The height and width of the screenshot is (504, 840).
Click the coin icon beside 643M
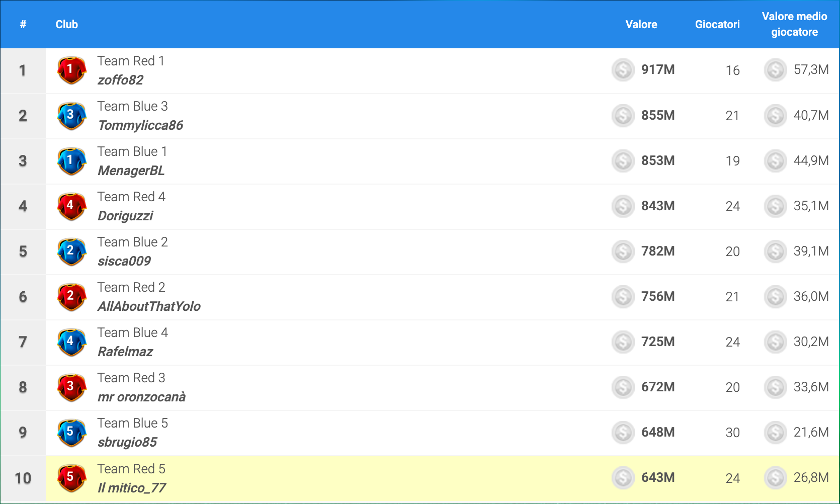pos(623,477)
